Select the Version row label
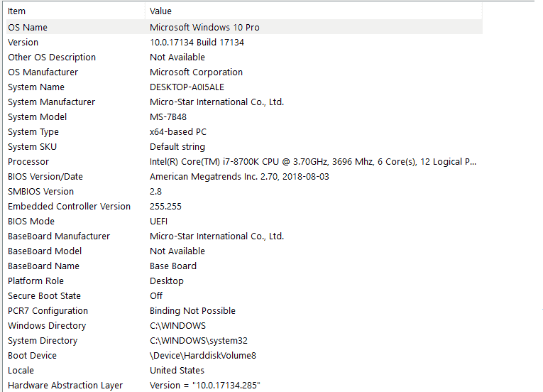The width and height of the screenshot is (543, 392). click(x=23, y=43)
